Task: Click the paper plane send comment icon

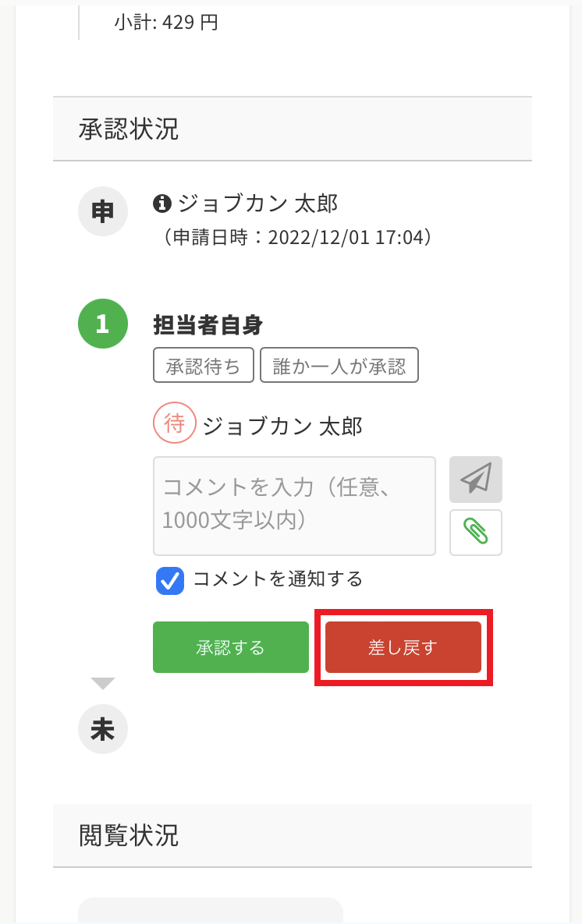Action: (x=475, y=479)
